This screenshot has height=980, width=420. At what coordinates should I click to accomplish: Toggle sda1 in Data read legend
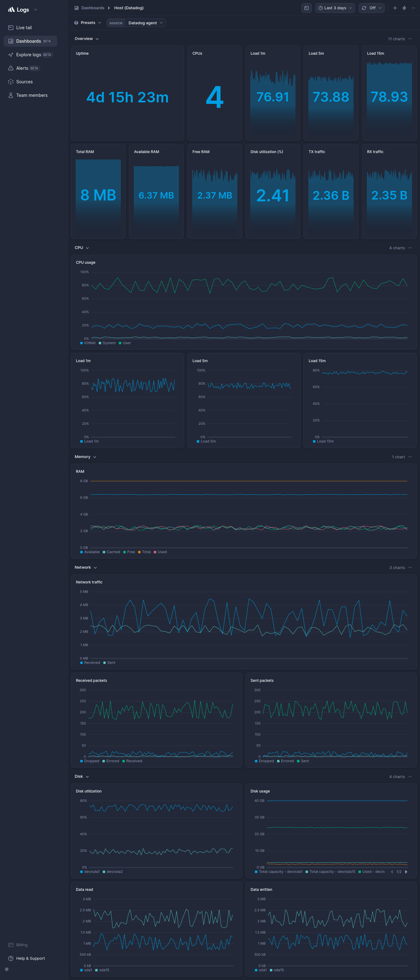86,970
